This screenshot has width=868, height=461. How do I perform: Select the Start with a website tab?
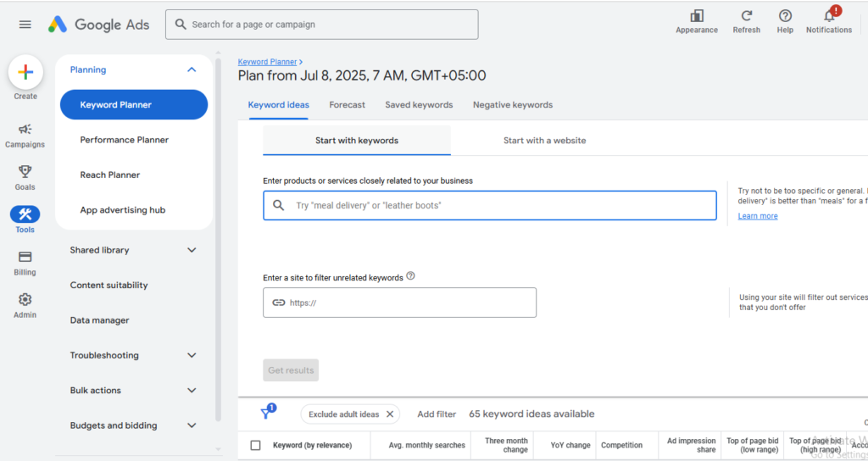click(544, 141)
